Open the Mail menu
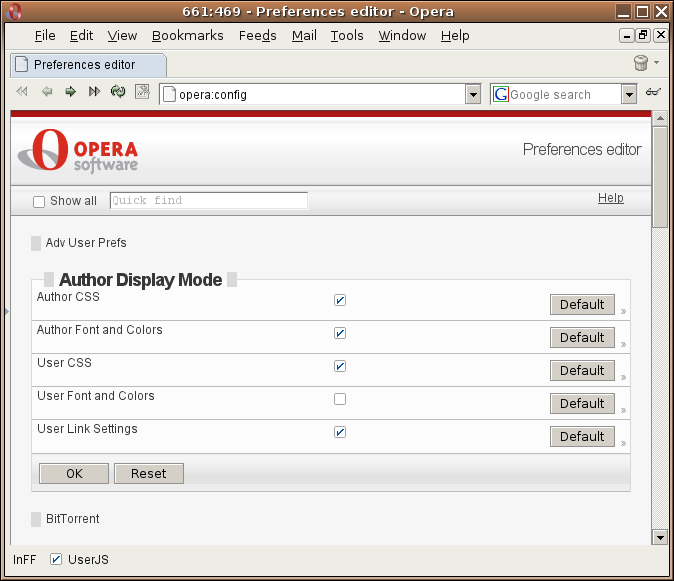This screenshot has width=674, height=581. pos(304,36)
